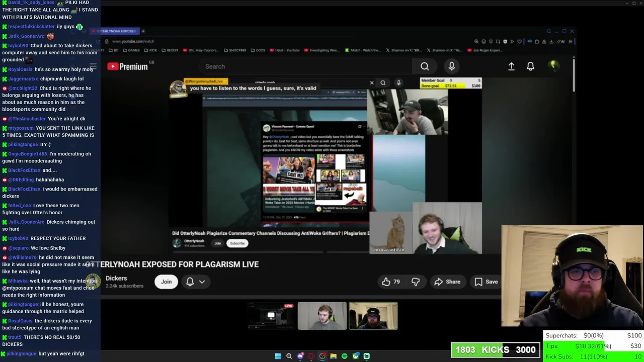Click browser tab search magnifier icon

(x=548, y=31)
